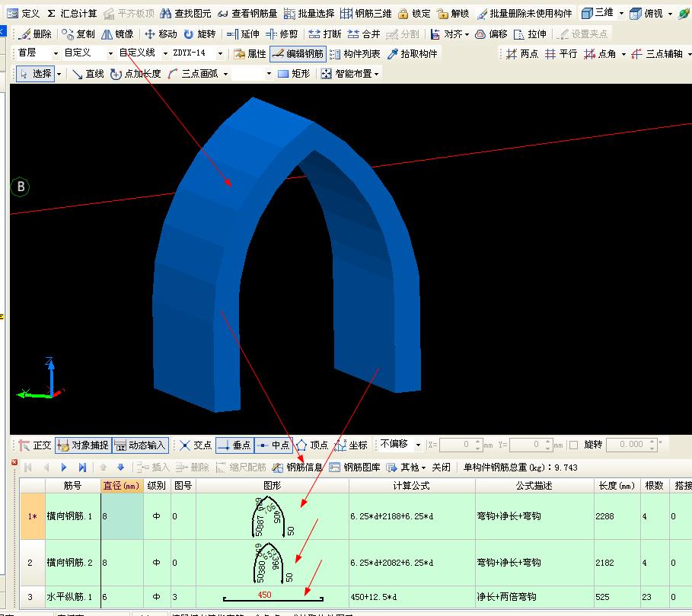Open 钢筋图库 rebar shape library
Viewport: 692px width, 616px height.
tap(355, 467)
